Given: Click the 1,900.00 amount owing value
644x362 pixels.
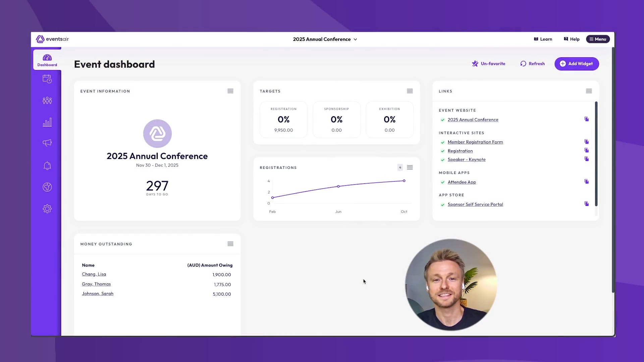Looking at the screenshot, I should coord(222,275).
